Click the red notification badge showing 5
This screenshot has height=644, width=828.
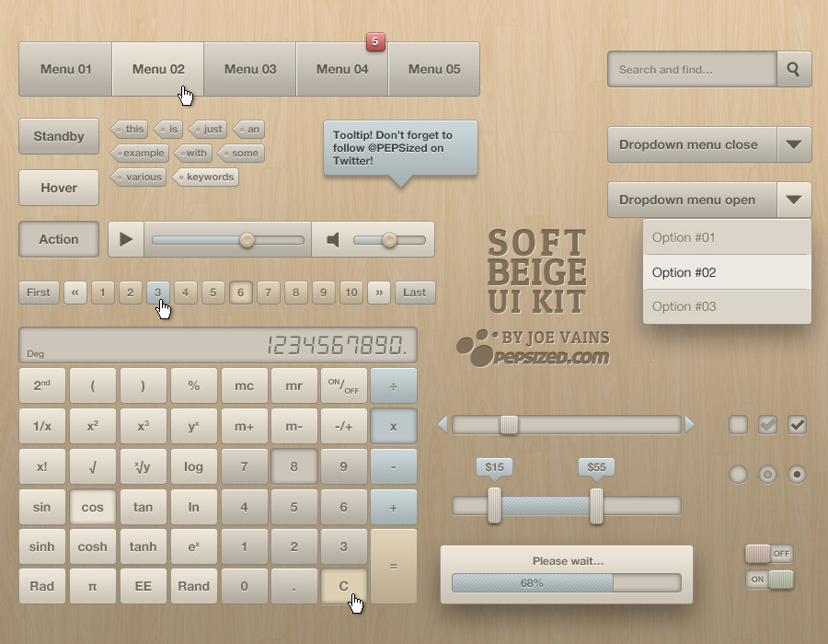pos(375,41)
